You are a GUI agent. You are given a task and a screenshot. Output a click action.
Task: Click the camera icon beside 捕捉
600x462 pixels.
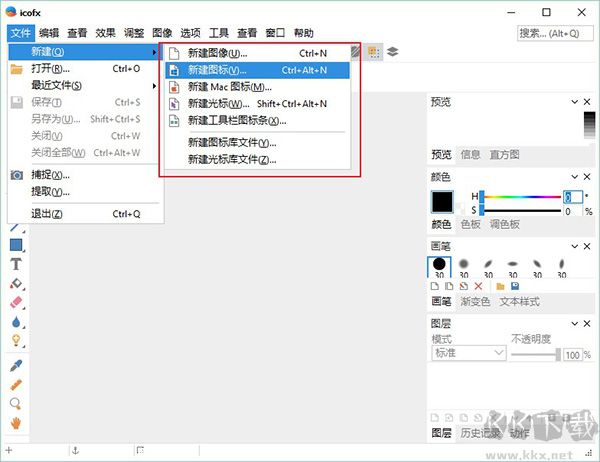(16, 175)
